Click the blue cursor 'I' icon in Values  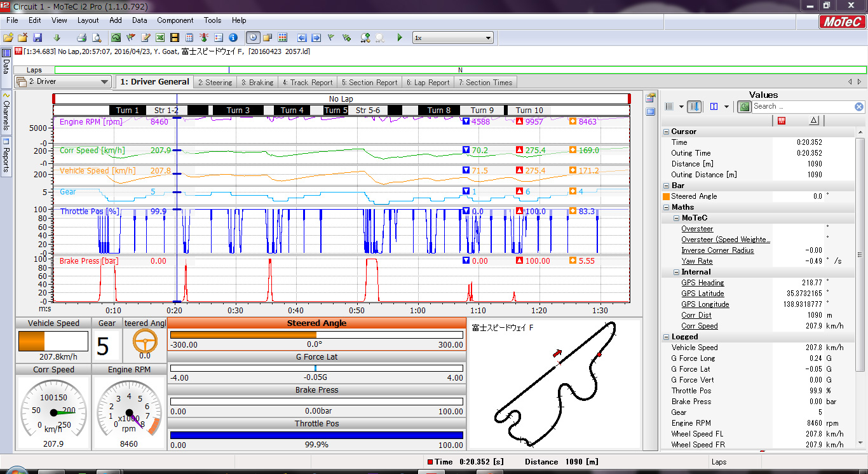714,107
